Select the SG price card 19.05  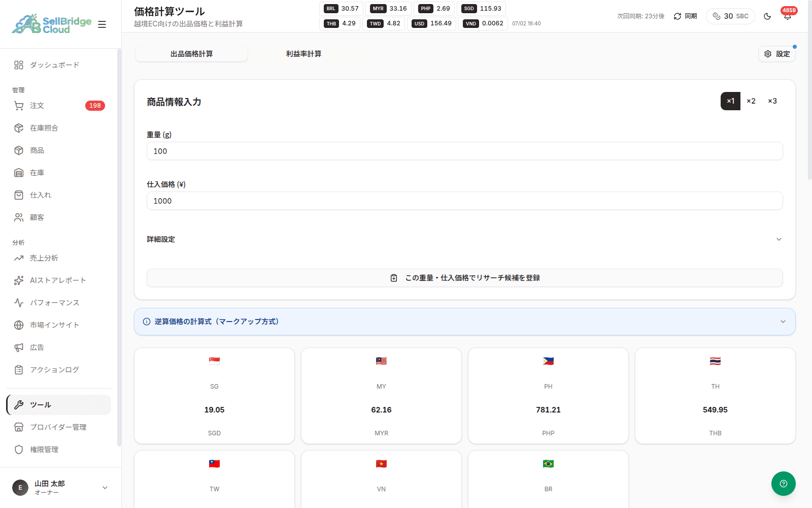coord(214,396)
